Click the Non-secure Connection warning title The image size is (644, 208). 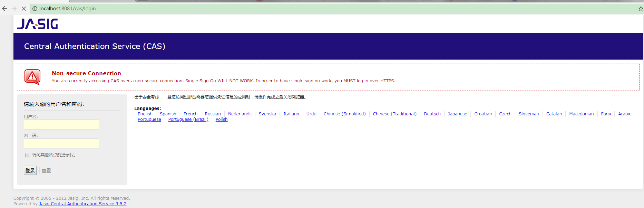(86, 73)
